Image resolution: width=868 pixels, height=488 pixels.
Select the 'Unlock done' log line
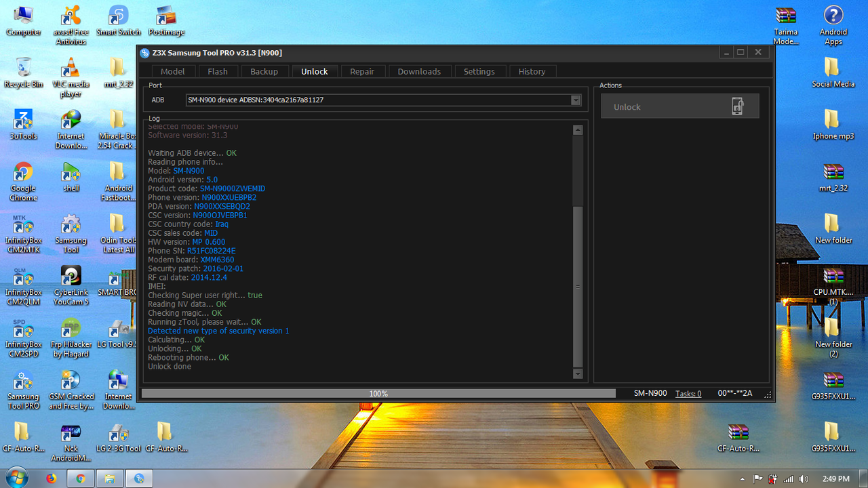tap(170, 367)
